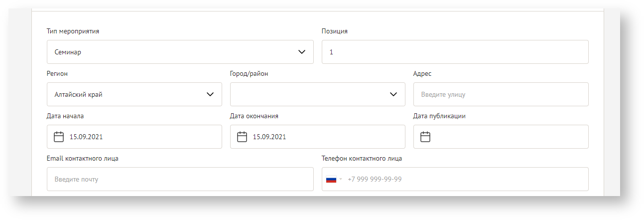Viewport: 644px width, 220px height.
Task: Click the empty Дата публикации date field
Action: click(x=508, y=137)
